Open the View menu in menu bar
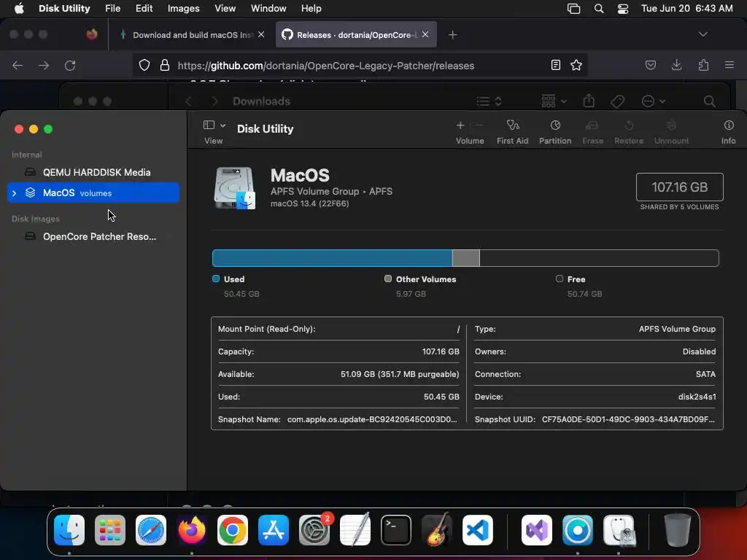Image resolution: width=747 pixels, height=560 pixels. 225,8
